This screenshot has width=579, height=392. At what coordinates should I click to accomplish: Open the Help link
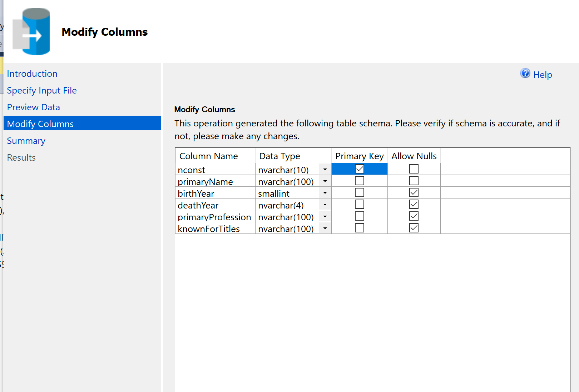tap(543, 75)
